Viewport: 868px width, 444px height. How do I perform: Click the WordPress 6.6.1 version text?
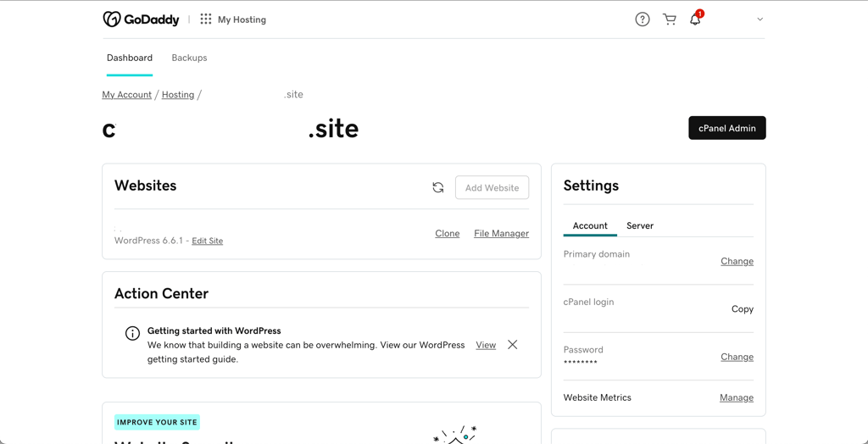click(148, 241)
